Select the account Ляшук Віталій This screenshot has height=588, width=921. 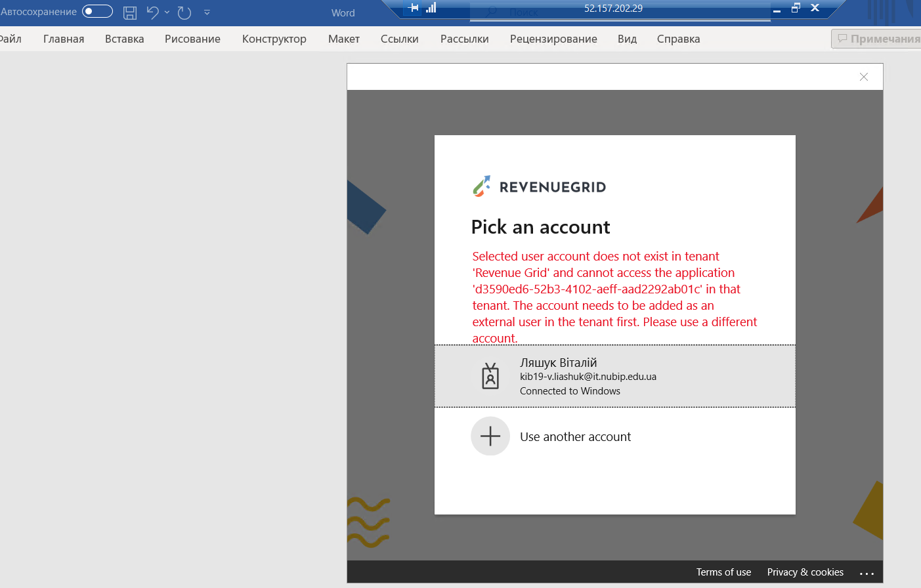tap(591, 376)
